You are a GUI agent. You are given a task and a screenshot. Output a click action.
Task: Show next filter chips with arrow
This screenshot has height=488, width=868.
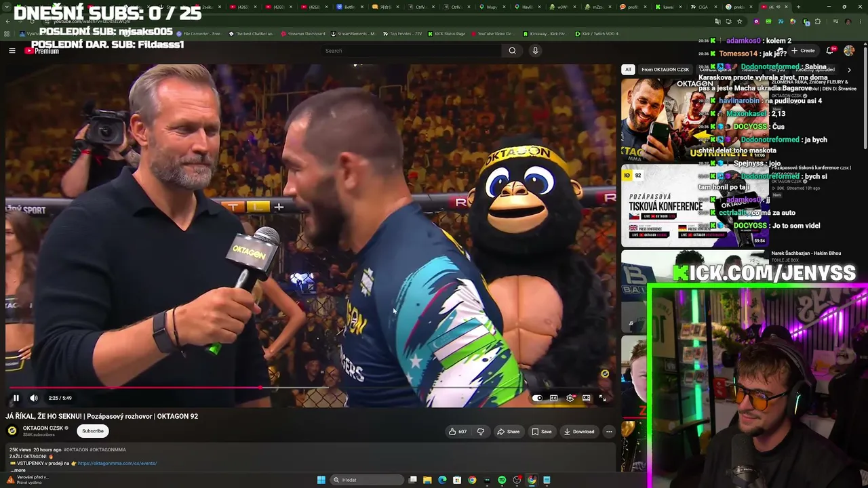tap(849, 69)
